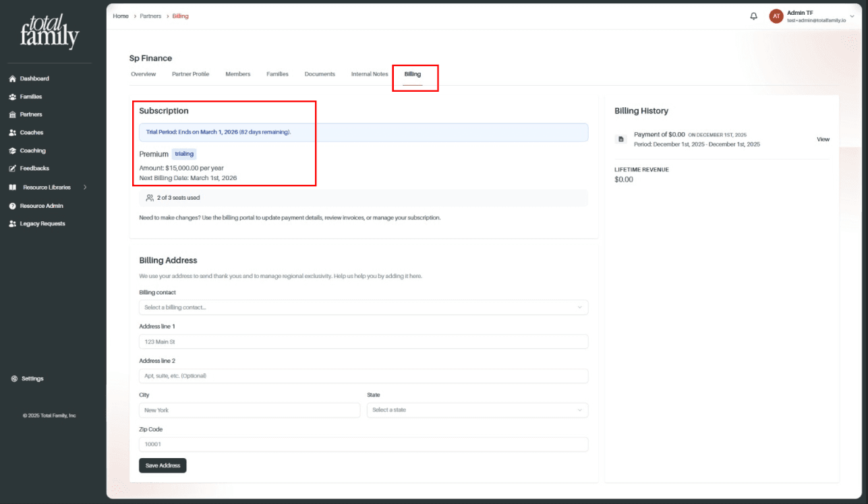Click the Trial Period notice banner

[364, 132]
